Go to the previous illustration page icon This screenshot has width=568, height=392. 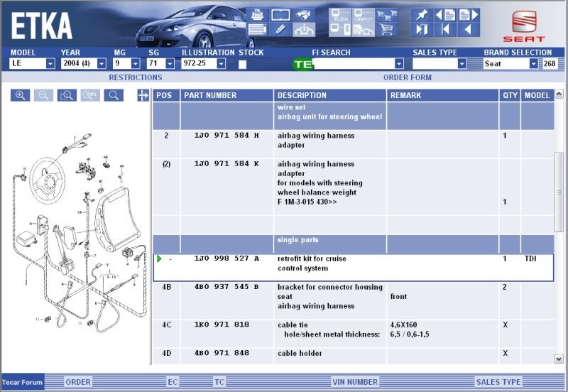click(x=445, y=15)
